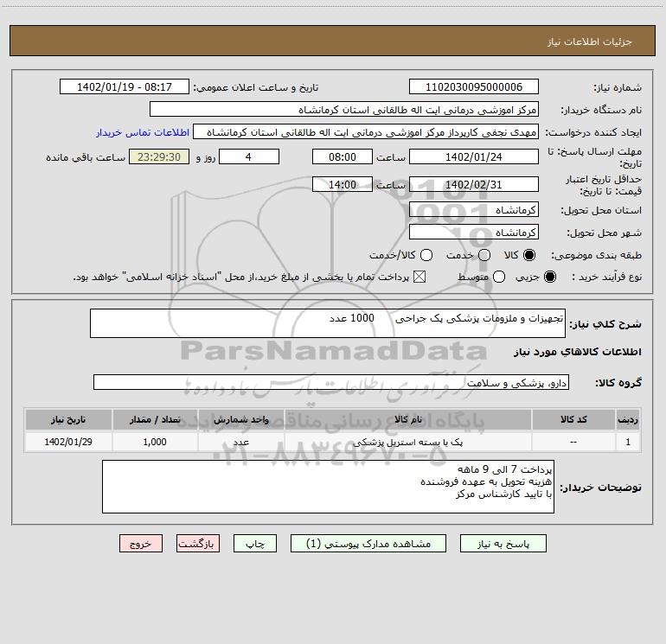Click the پاسخ به نیاز button
666x644 pixels.
tap(503, 544)
